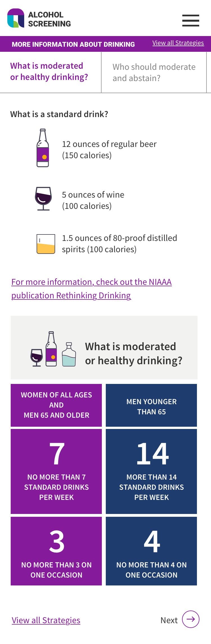This screenshot has width=211, height=644.
Task: Click the 'Women of all ages' purple tile
Action: click(x=56, y=405)
